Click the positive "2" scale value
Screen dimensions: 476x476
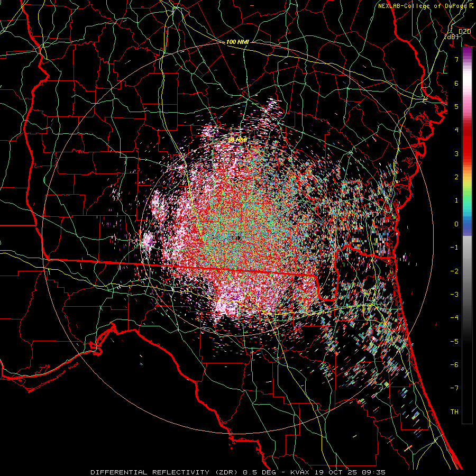[x=456, y=177]
